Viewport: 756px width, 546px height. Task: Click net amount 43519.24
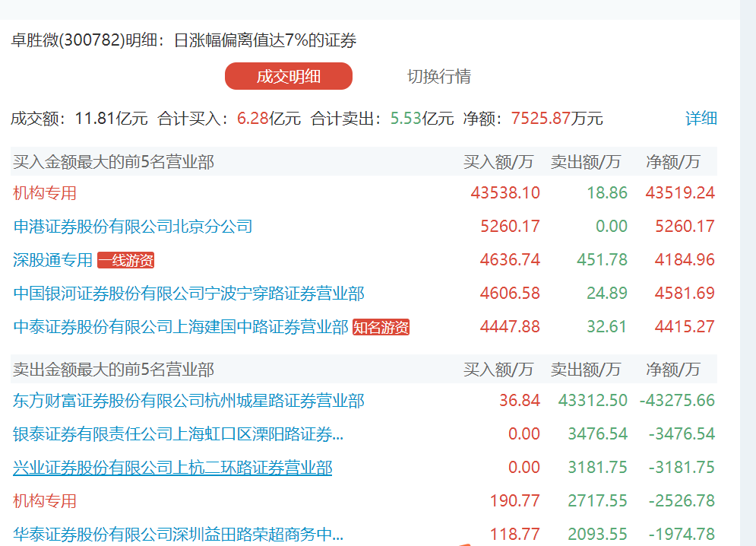(680, 193)
